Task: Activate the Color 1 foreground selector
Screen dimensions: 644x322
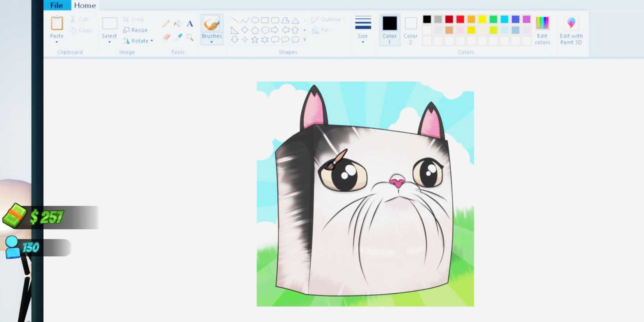Action: click(389, 29)
